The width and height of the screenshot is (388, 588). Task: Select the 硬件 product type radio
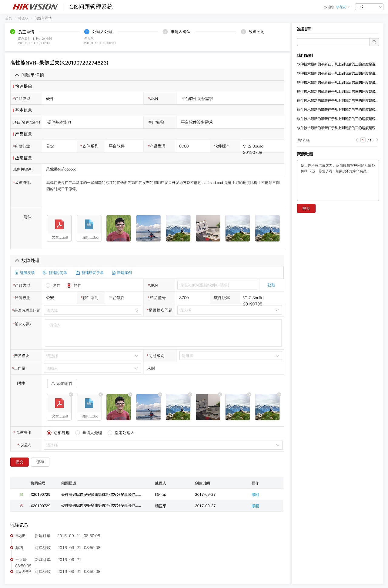point(48,286)
